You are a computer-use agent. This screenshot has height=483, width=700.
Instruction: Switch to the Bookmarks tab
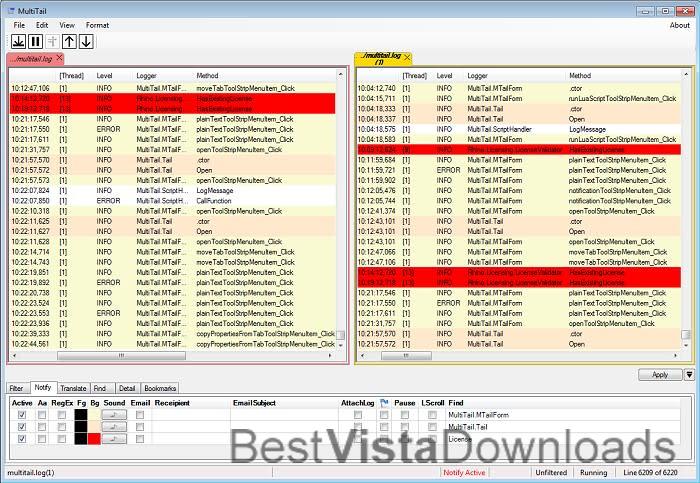point(160,388)
